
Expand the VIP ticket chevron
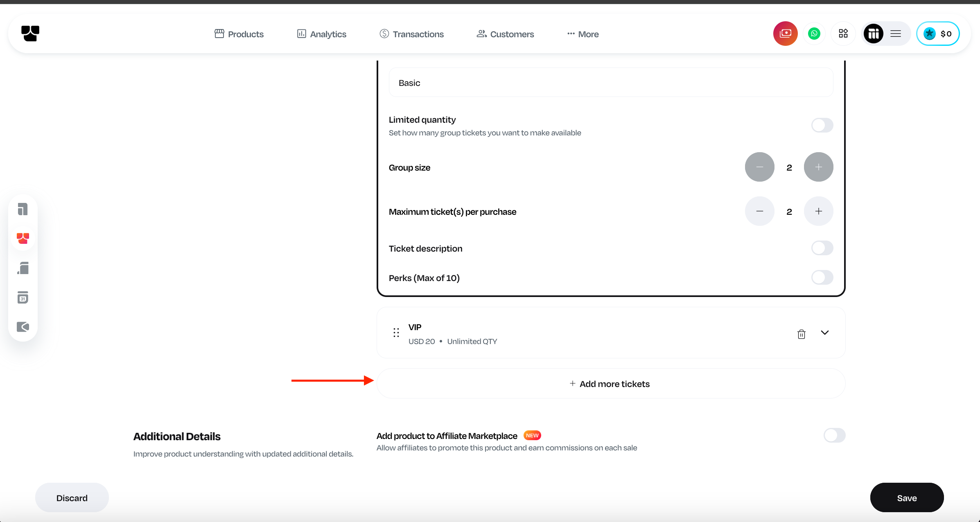coord(824,333)
